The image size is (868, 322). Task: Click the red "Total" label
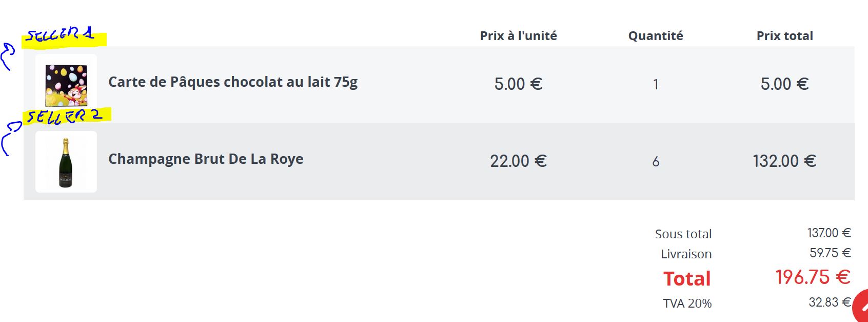point(687,279)
